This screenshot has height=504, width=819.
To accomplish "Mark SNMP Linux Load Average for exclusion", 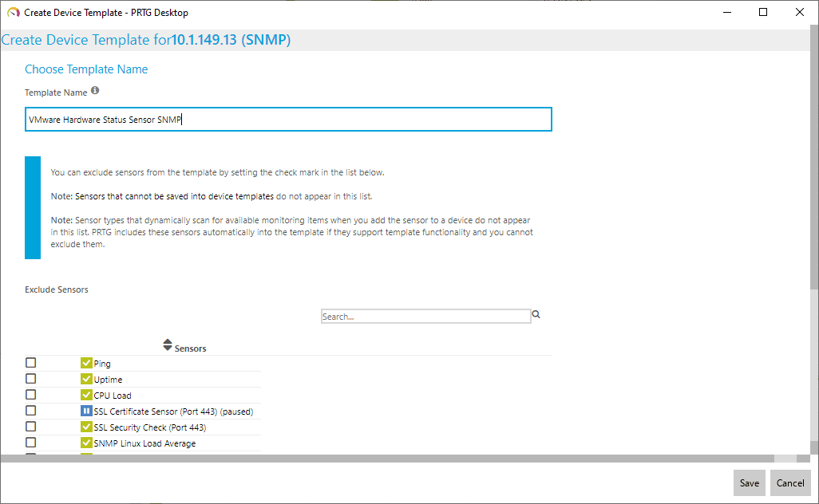I will (x=31, y=443).
